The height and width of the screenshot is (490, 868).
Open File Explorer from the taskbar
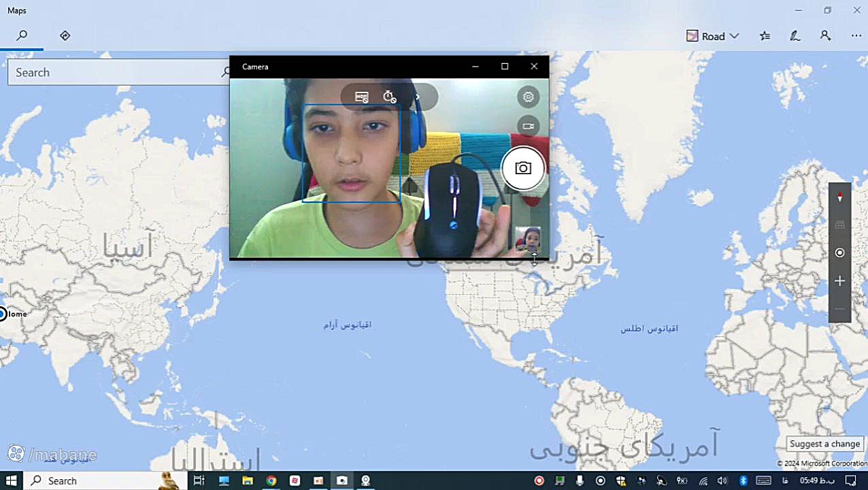(248, 480)
